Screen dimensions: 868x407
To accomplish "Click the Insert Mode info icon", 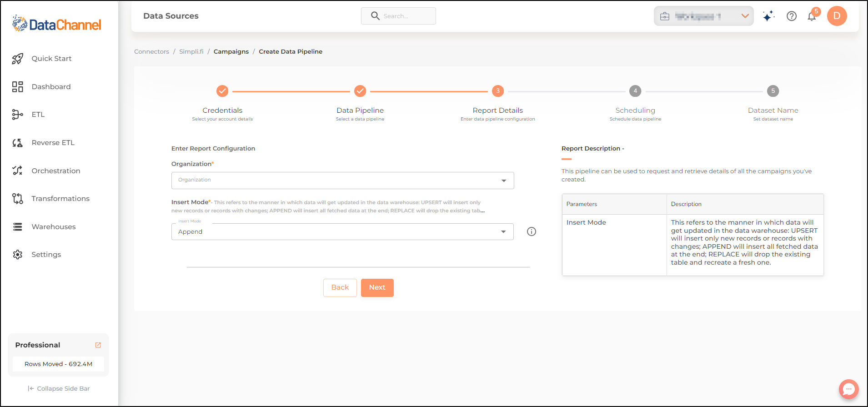I will pos(532,231).
